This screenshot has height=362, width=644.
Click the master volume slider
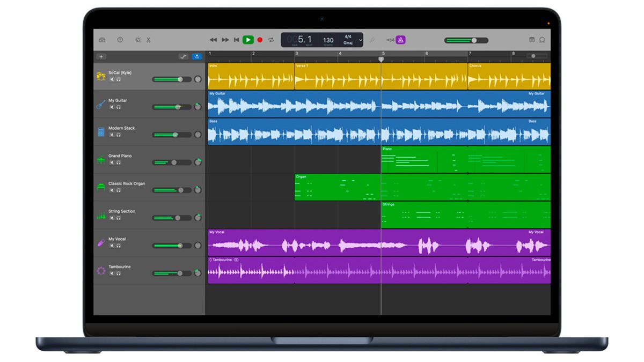[x=475, y=40]
